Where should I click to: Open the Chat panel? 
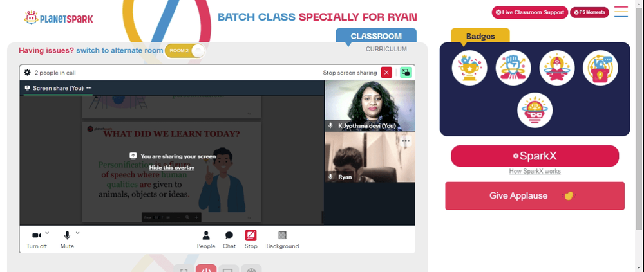[x=229, y=240]
